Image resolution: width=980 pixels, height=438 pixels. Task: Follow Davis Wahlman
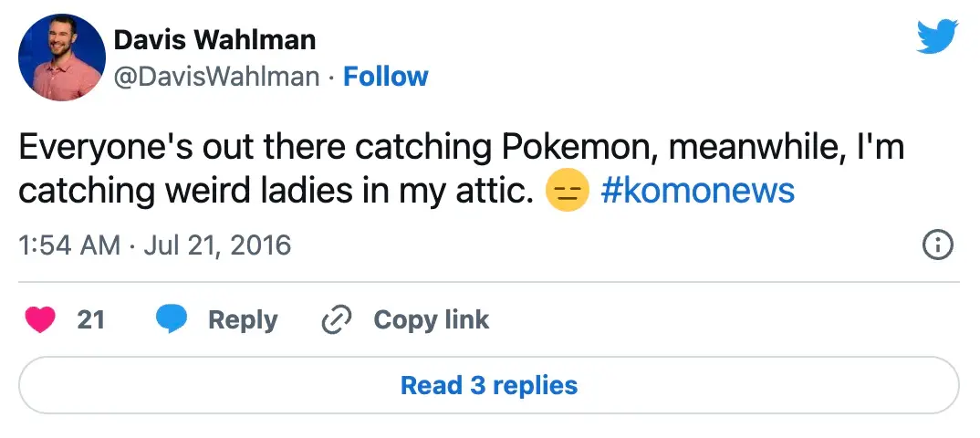[x=385, y=77]
